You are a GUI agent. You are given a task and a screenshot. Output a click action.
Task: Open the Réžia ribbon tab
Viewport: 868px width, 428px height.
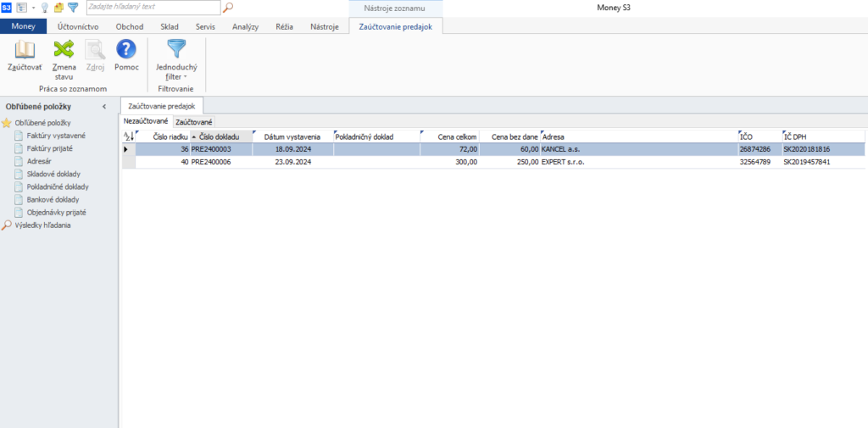point(284,26)
